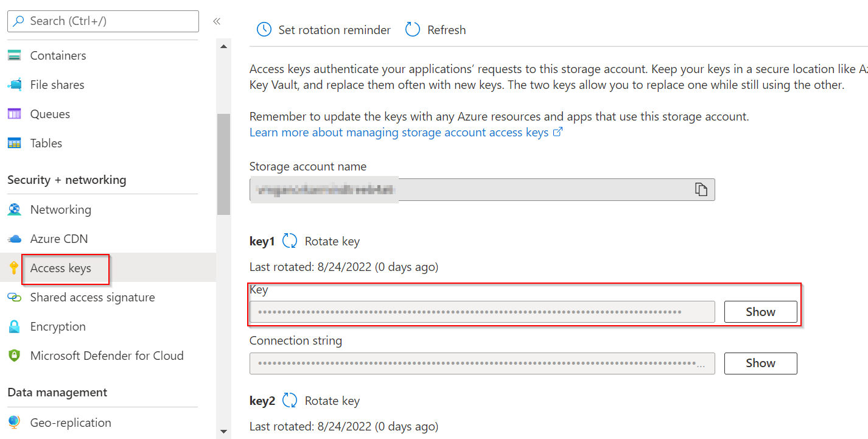Click the Queues service icon
This screenshot has width=868, height=439.
[x=15, y=114]
